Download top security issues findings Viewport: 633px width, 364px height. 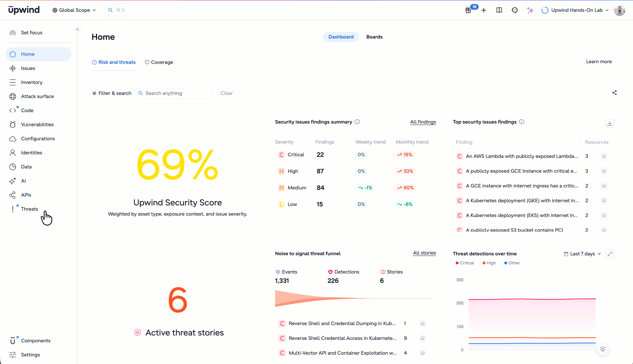click(610, 123)
